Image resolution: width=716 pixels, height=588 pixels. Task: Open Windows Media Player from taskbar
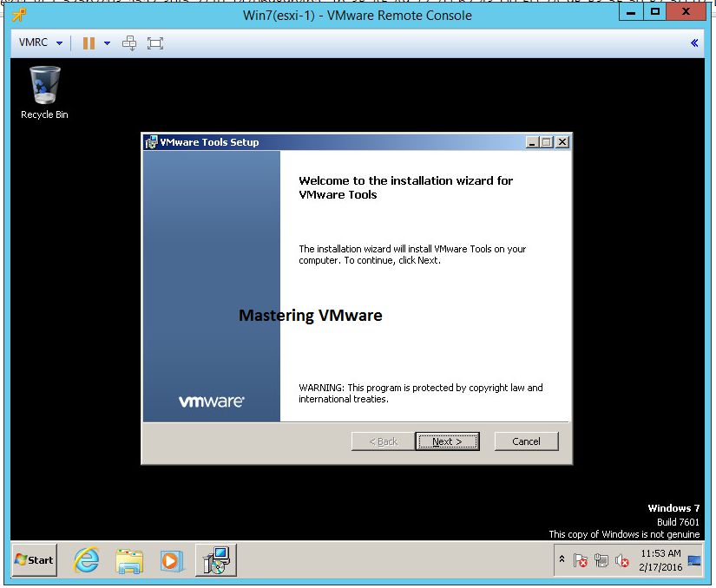coord(172,560)
